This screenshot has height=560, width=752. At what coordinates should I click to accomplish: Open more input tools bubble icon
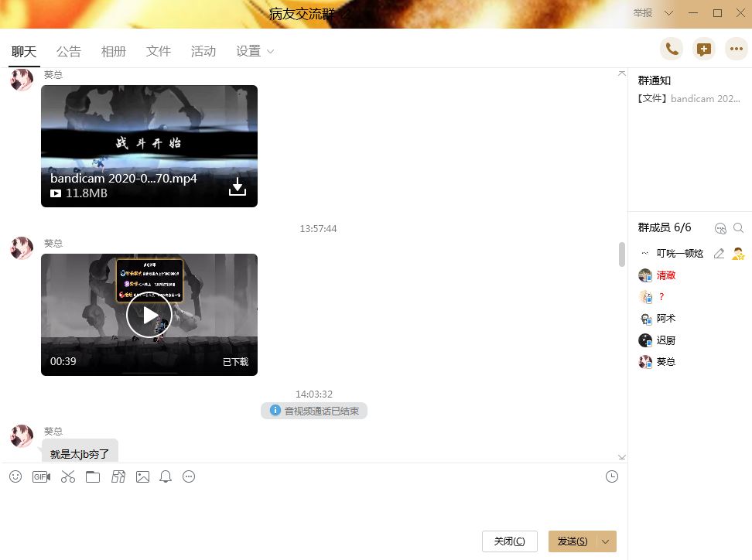click(x=189, y=476)
